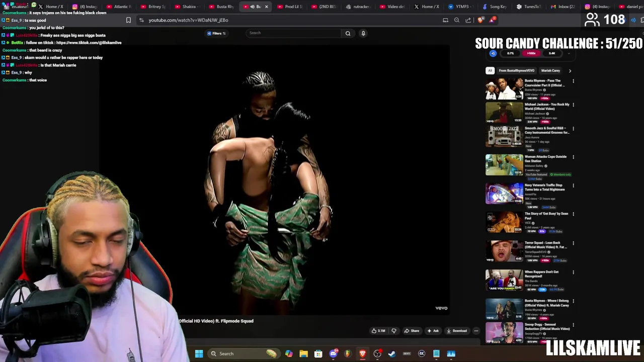
Task: Open more actions ellipsis under video
Action: [x=476, y=331]
